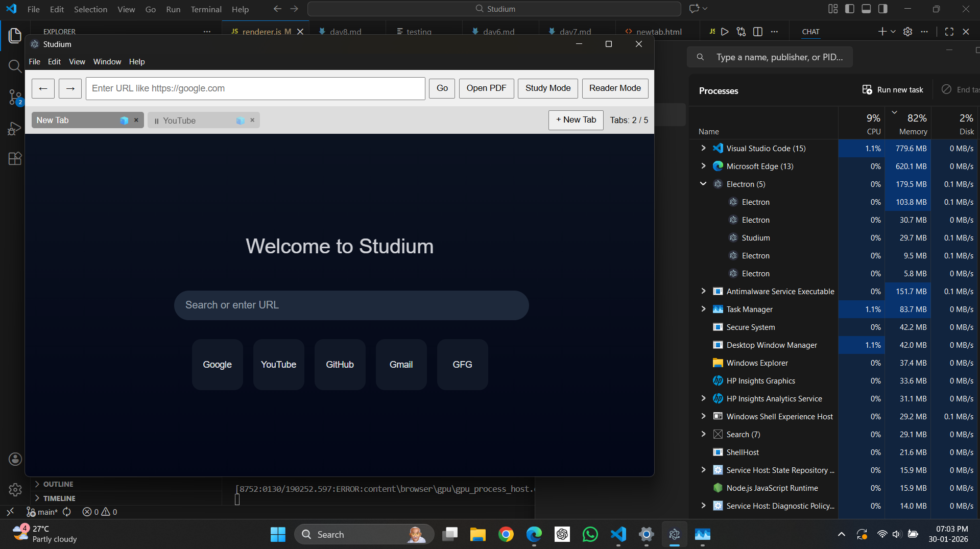
Task: Open the Accounts icon in activity bar
Action: (x=15, y=459)
